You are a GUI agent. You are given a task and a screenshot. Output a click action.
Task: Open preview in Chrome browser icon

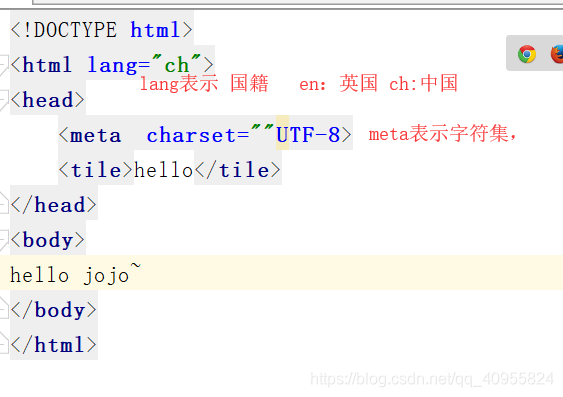tap(527, 54)
